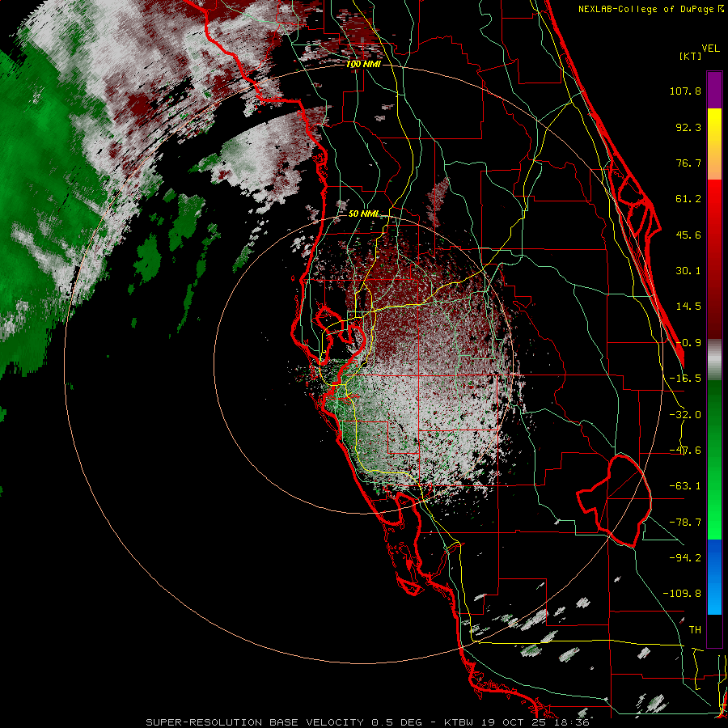The image size is (728, 728).
Task: Click the -109.8 scale value
Action: [x=682, y=594]
